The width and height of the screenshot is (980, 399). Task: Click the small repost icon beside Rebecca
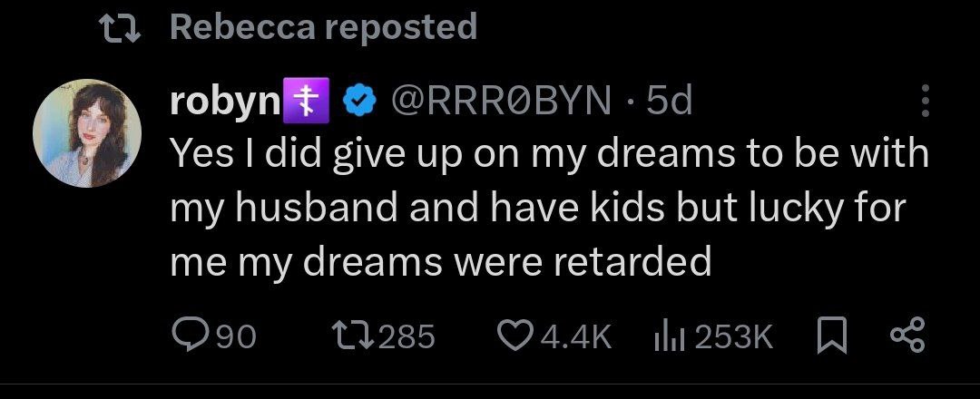click(x=119, y=28)
